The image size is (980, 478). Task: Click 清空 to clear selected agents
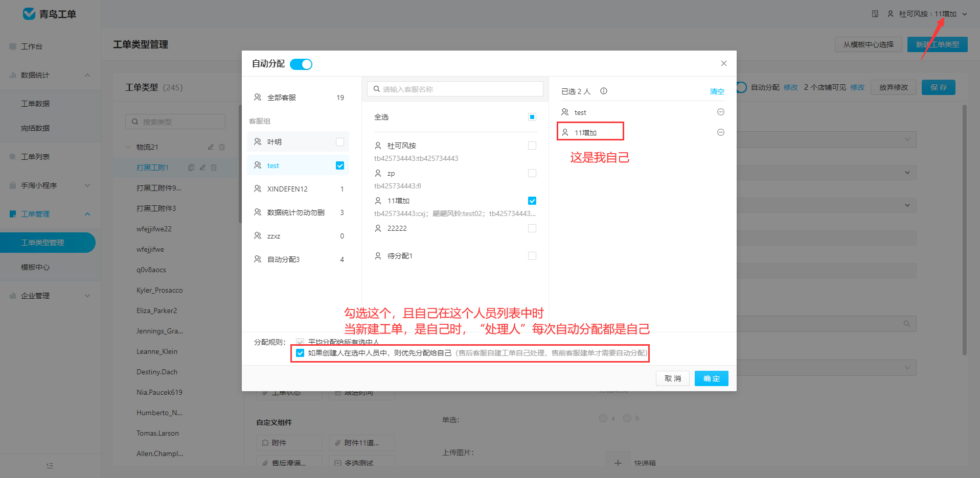(717, 91)
